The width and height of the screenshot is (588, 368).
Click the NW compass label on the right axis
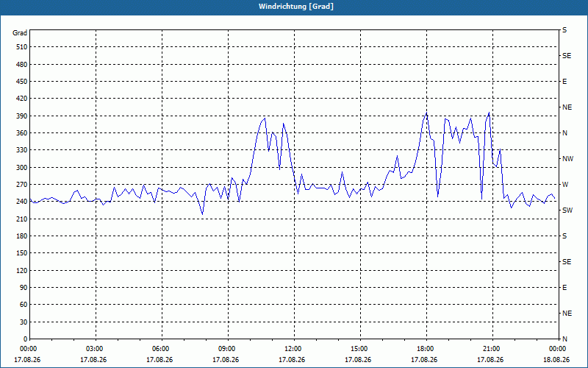[x=567, y=159]
